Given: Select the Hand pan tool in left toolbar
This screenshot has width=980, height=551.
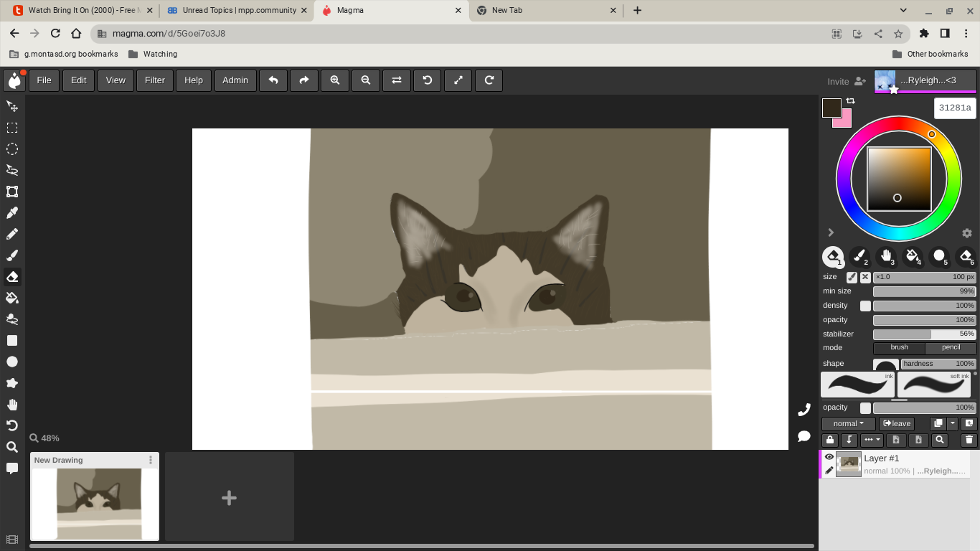Looking at the screenshot, I should (x=12, y=405).
